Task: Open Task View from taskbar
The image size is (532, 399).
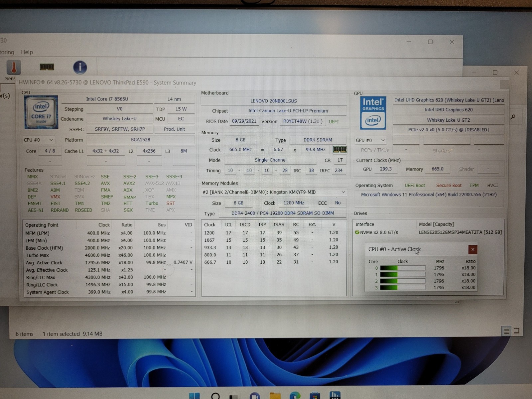Action: (x=234, y=396)
